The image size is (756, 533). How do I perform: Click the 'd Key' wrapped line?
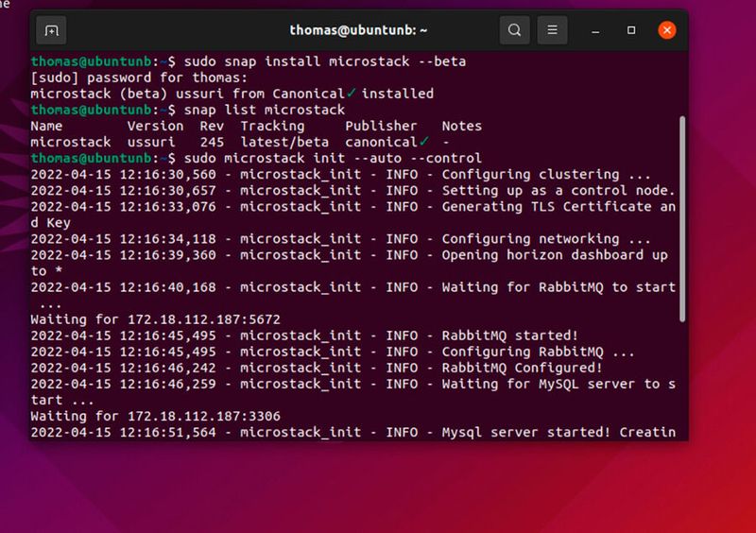(x=50, y=223)
